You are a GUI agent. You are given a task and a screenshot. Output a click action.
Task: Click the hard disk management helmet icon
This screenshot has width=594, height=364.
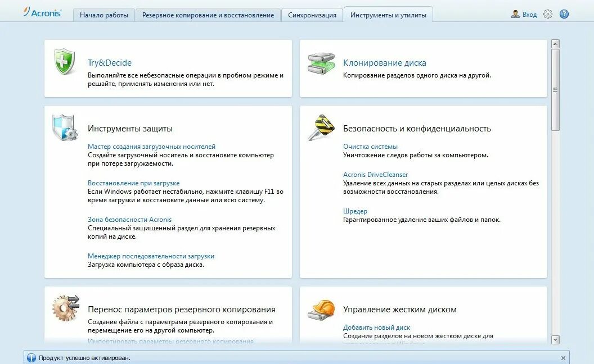click(321, 310)
